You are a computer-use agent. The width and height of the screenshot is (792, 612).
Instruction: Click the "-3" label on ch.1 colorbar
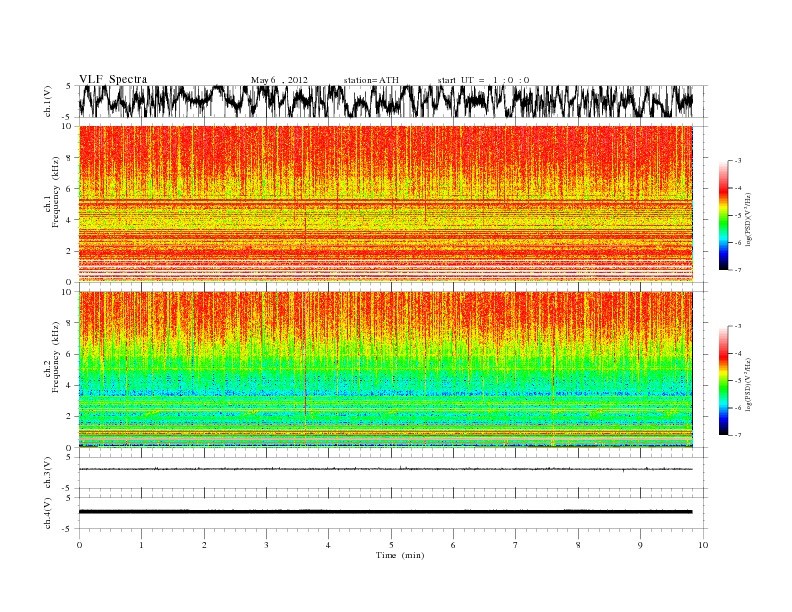738,161
